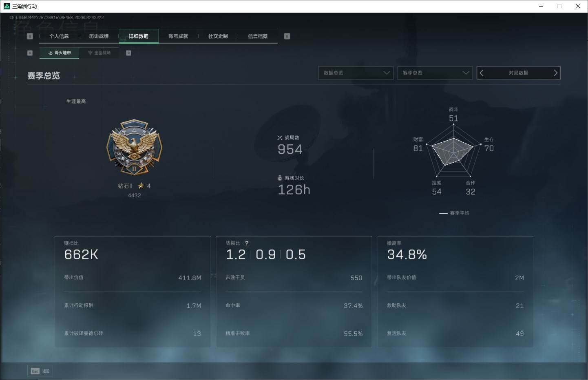Go to next view with right arrow
This screenshot has width=588, height=380.
555,73
